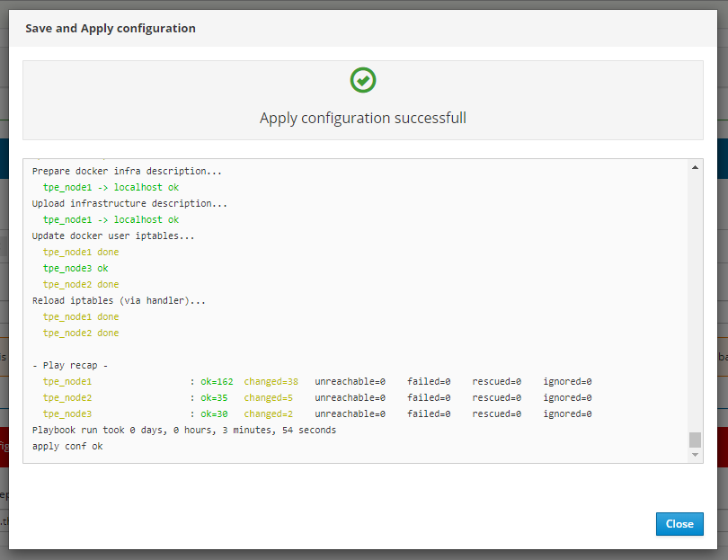Click the 'Update docker user iptables...' line
Image resolution: width=728 pixels, height=560 pixels.
click(113, 236)
